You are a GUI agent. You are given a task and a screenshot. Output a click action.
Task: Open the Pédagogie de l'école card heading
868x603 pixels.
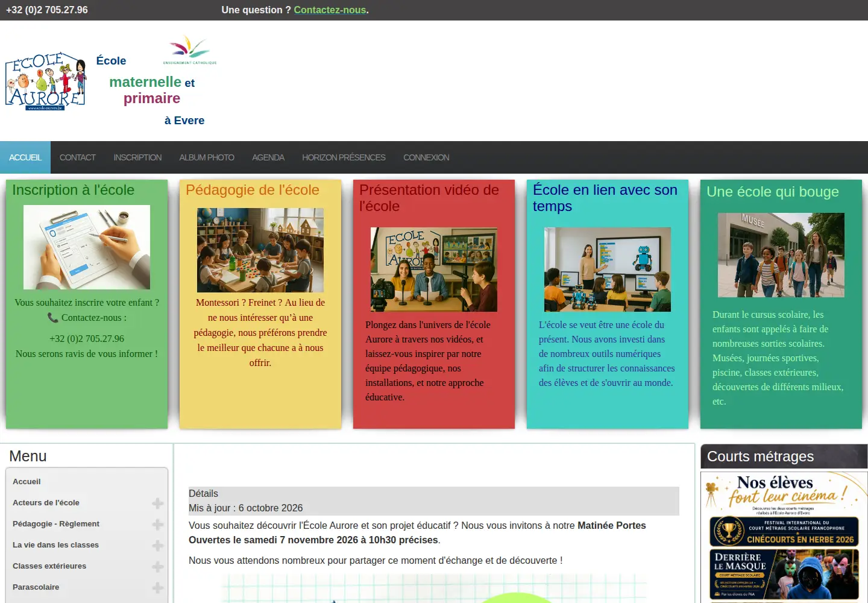[x=253, y=190]
